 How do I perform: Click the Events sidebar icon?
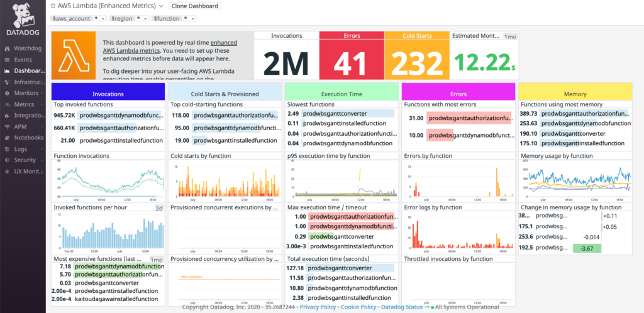(x=7, y=60)
